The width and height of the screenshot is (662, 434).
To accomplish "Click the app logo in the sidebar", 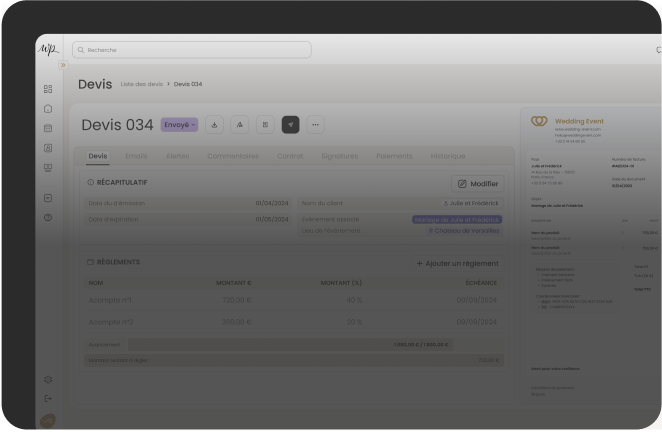I will [x=49, y=49].
